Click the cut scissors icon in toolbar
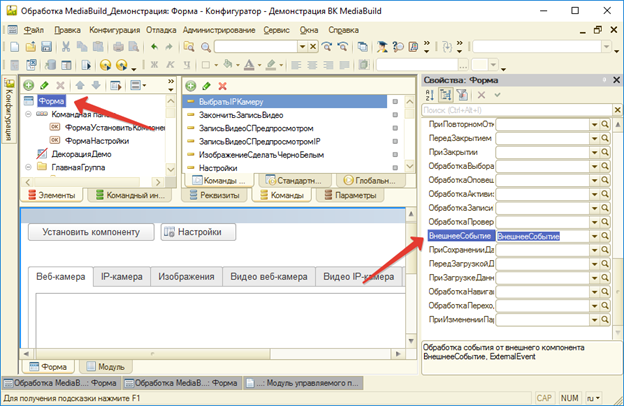The height and width of the screenshot is (406, 624). pos(67,46)
